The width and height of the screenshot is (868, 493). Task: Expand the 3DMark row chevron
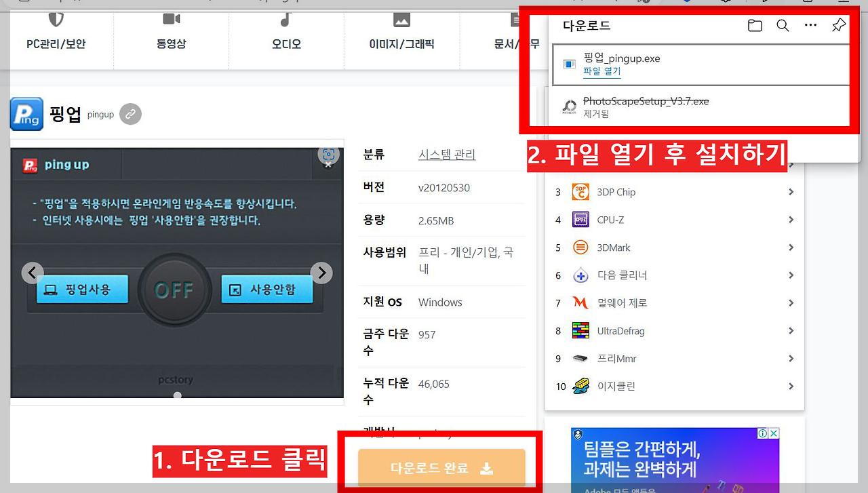[791, 248]
